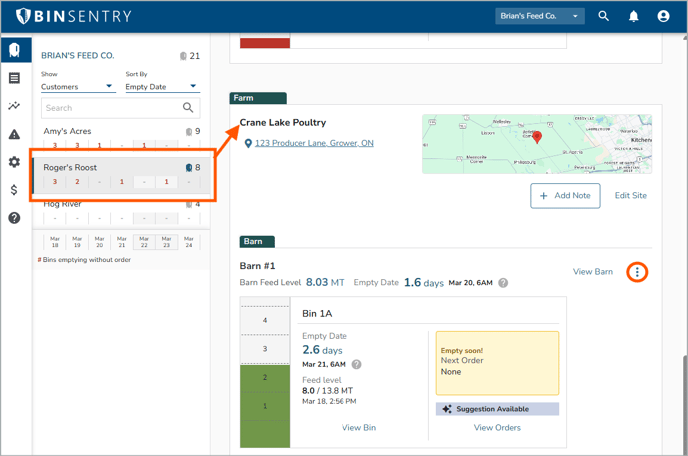This screenshot has width=688, height=456.
Task: Click the Barn section tab label
Action: 257,242
